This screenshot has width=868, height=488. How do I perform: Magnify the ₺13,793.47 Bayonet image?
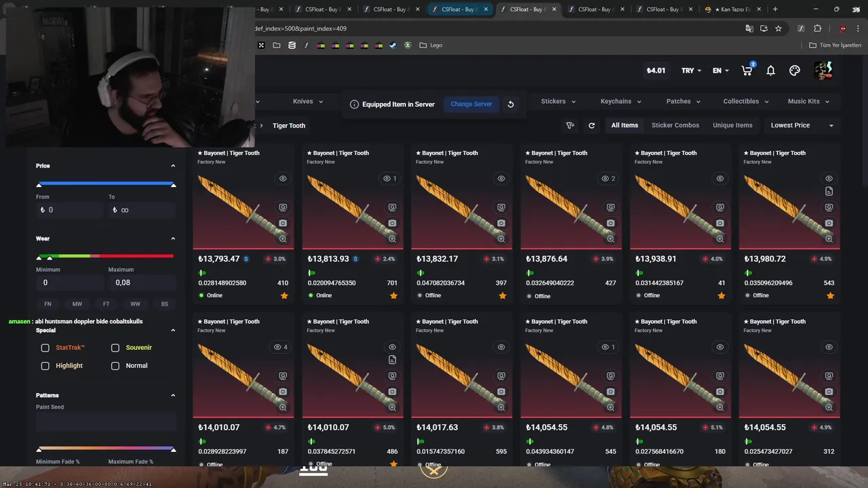283,239
